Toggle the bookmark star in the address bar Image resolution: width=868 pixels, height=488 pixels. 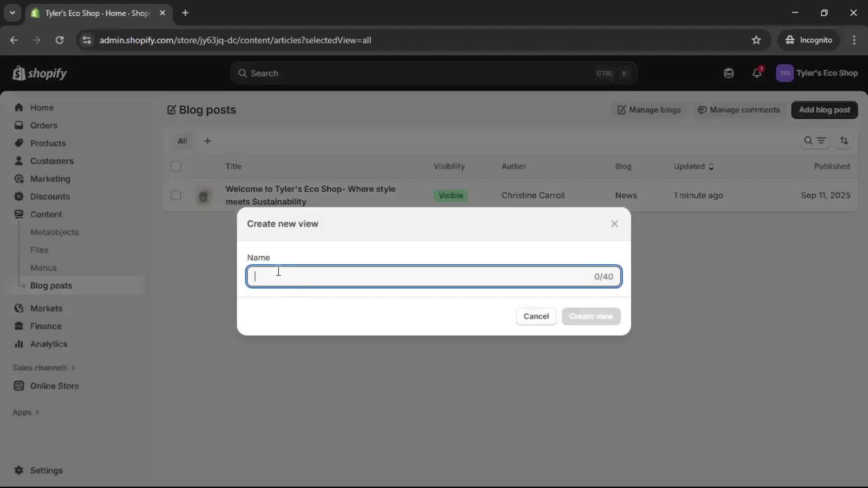tap(756, 40)
